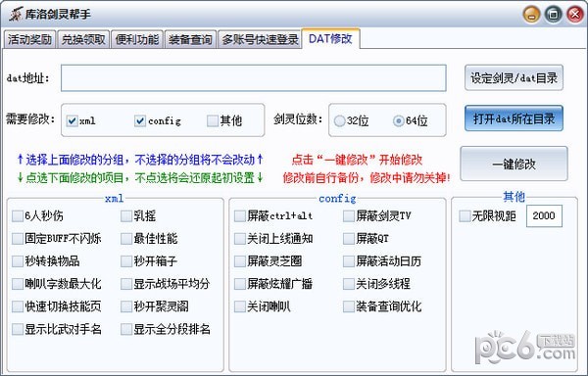Viewport: 588px width, 376px height.
Task: Check 装备查询优化
Action: click(x=349, y=306)
